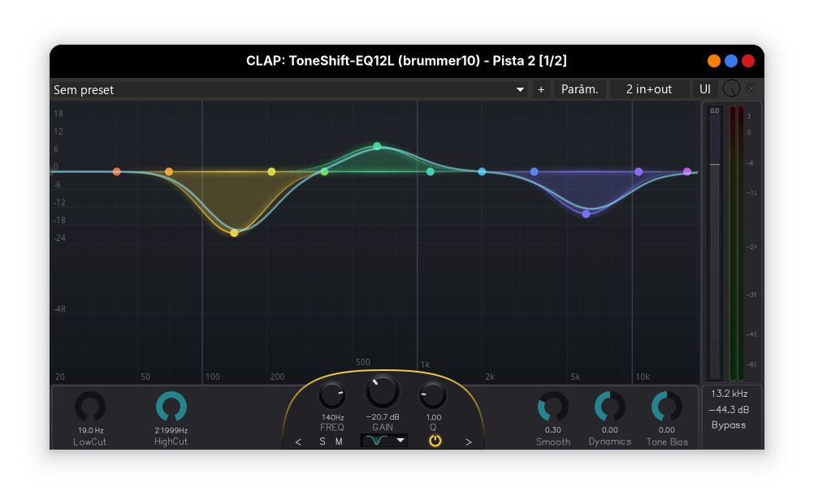Click the Sem preset name field
The height and width of the screenshot is (504, 814).
(289, 90)
